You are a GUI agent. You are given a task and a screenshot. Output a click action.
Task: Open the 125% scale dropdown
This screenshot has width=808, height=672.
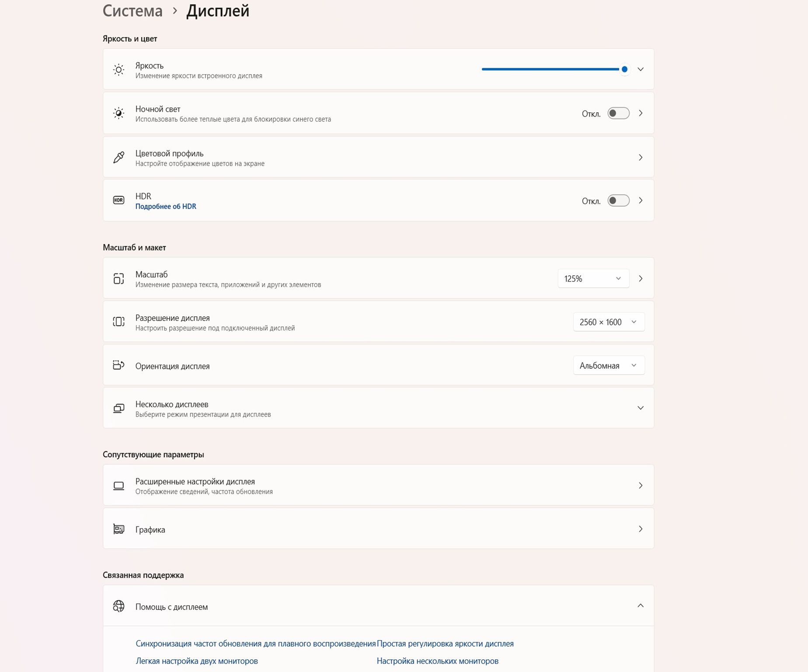pos(593,278)
